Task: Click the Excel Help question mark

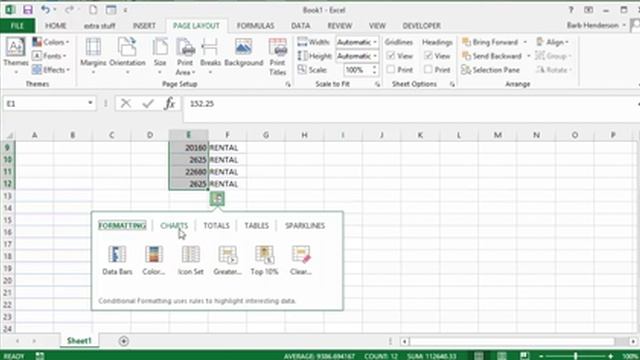Action: pos(571,10)
